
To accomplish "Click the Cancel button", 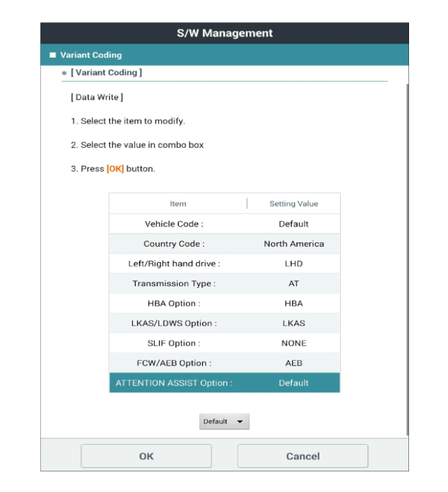I will (x=302, y=456).
